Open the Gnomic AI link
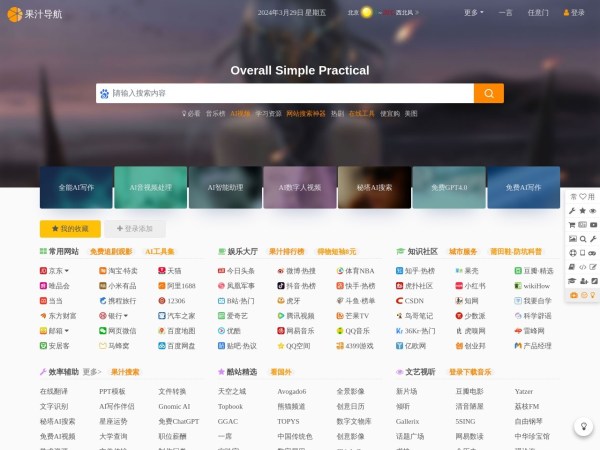Image resolution: width=600 pixels, height=450 pixels. [x=174, y=406]
